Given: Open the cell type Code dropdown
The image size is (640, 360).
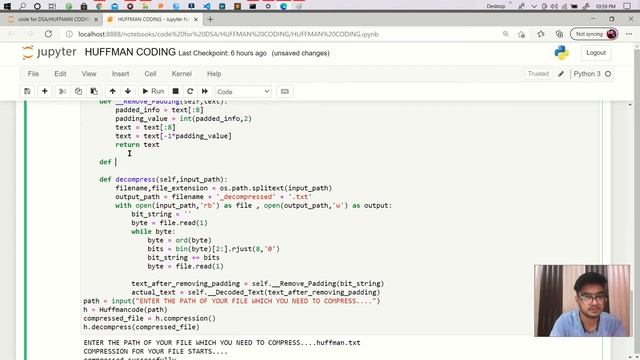Looking at the screenshot, I should pos(243,92).
